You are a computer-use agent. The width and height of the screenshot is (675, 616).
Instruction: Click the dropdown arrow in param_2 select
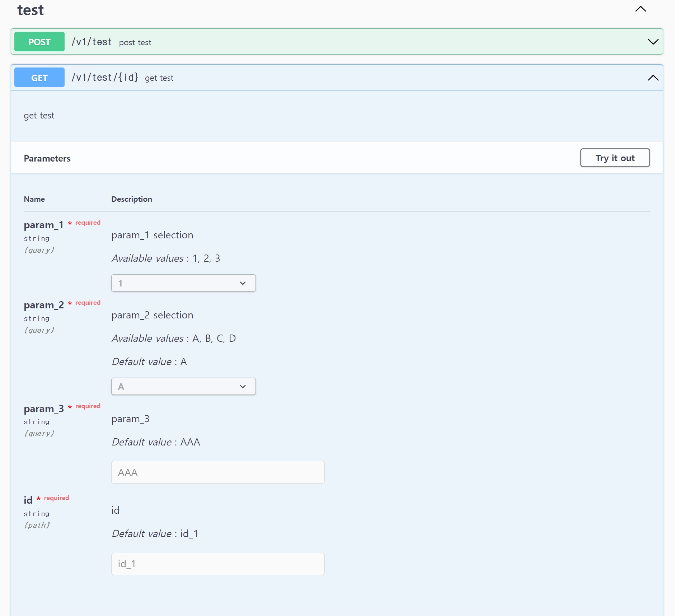[x=243, y=387]
